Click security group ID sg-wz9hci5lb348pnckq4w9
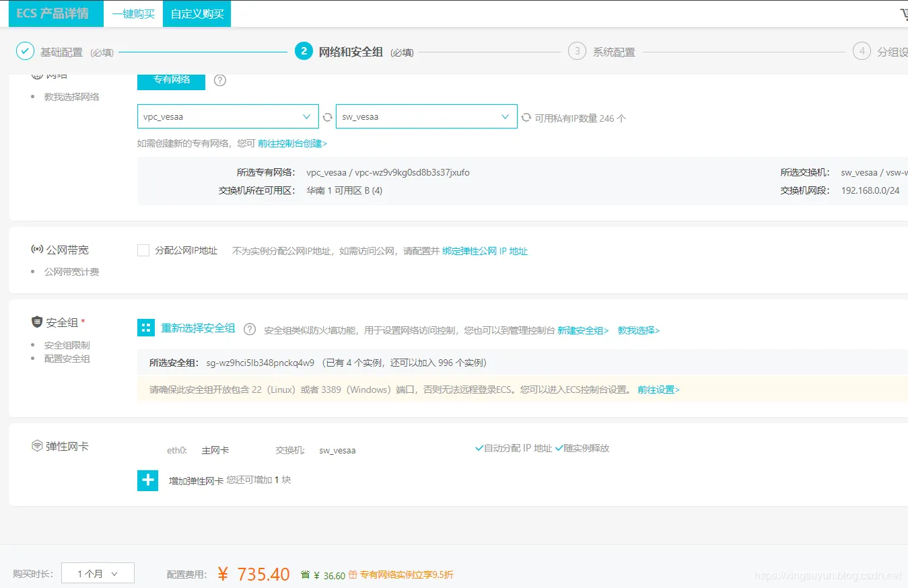This screenshot has width=908, height=588. click(x=260, y=363)
